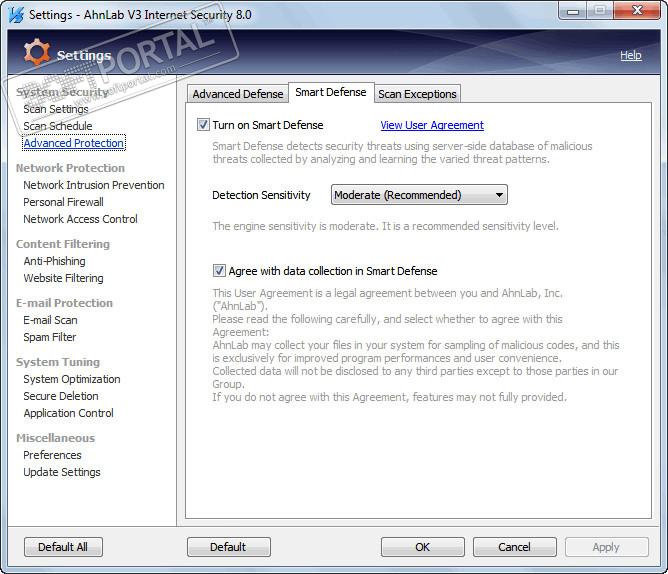Open the View User Agreement link
The height and width of the screenshot is (574, 668).
(432, 125)
